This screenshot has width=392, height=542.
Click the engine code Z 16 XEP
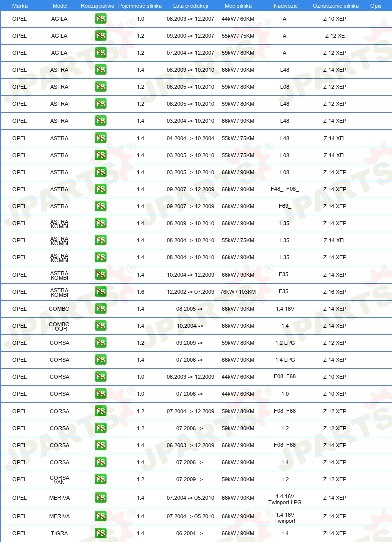(x=335, y=292)
